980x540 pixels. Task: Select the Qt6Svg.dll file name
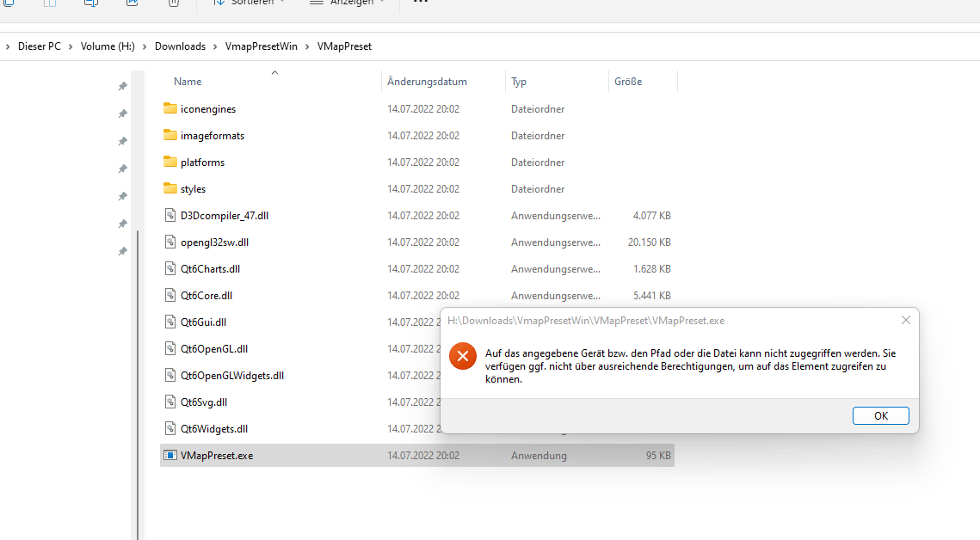(x=204, y=402)
